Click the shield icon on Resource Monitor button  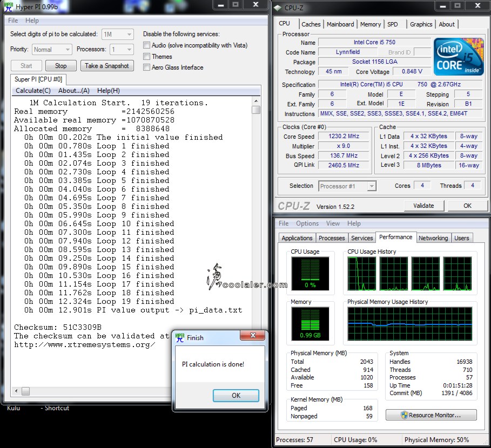point(404,415)
